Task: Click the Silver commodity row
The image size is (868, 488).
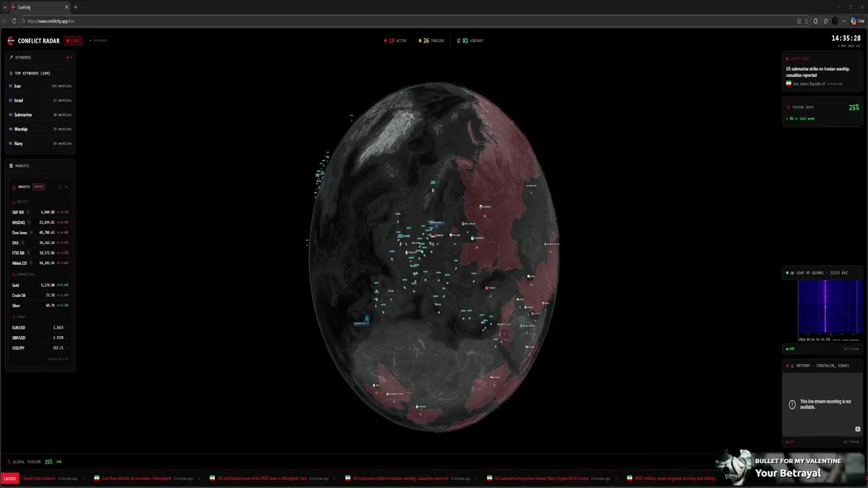Action: [x=40, y=306]
